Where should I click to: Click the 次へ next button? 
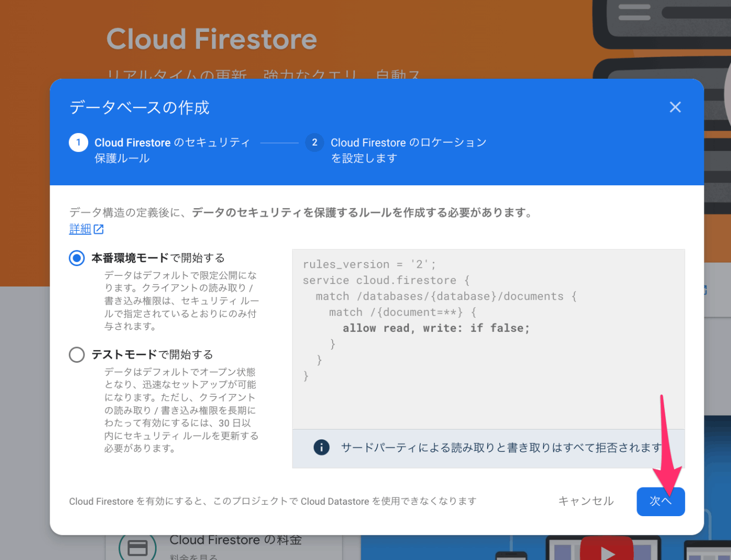point(661,502)
